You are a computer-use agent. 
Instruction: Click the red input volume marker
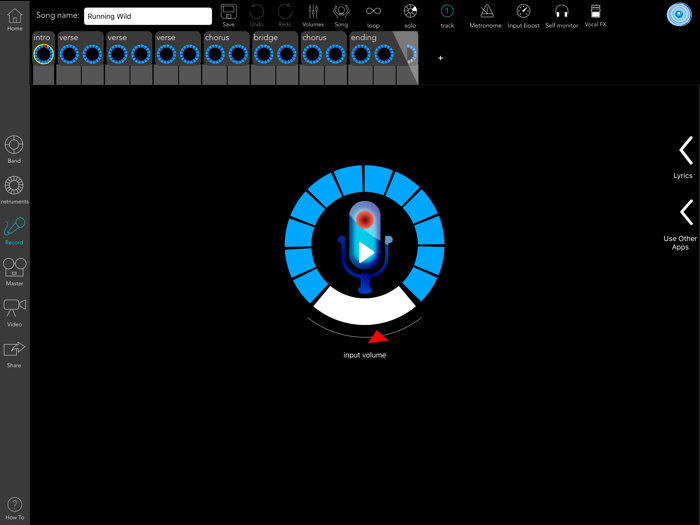pos(377,338)
